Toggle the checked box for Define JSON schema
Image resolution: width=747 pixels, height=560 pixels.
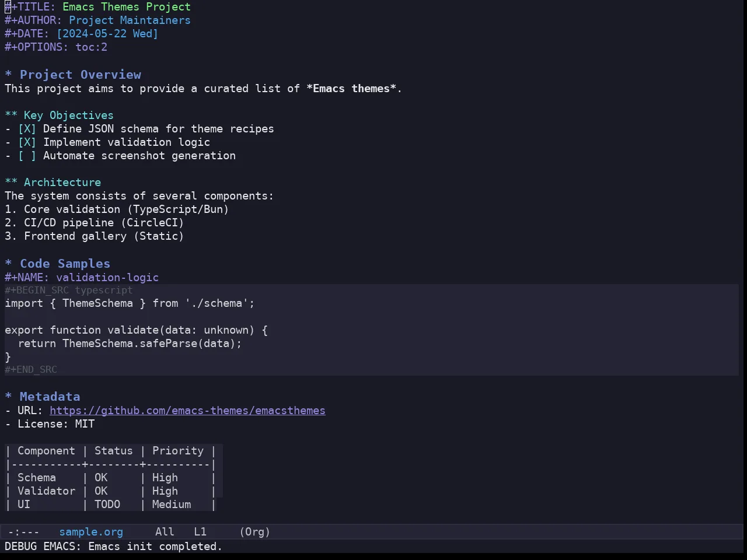[27, 129]
